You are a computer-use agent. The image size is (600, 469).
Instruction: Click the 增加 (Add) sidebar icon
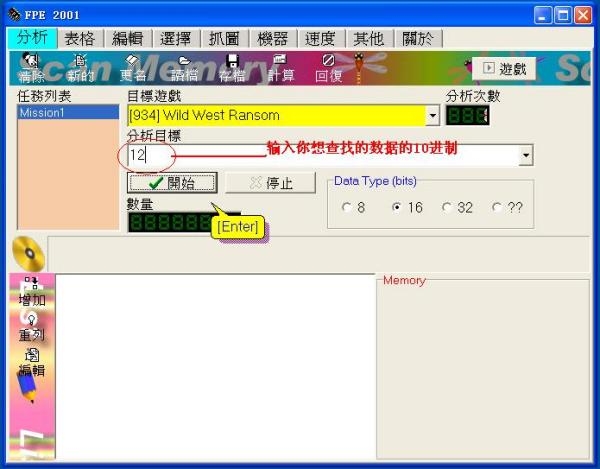pos(31,292)
